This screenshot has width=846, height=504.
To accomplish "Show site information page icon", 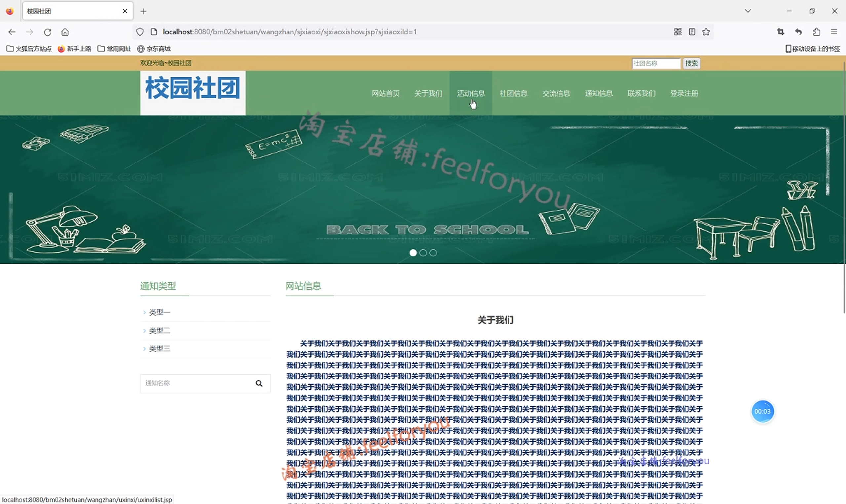I will pos(154,32).
